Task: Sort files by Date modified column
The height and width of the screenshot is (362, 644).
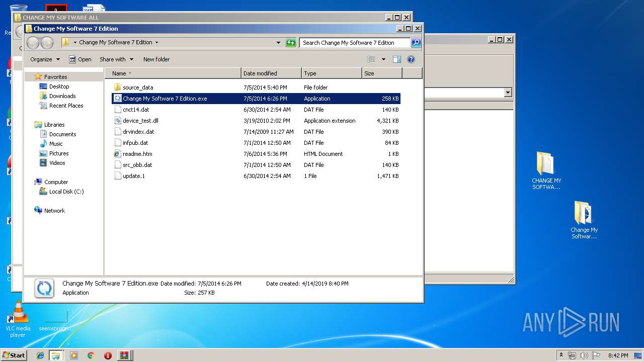Action: [x=271, y=73]
